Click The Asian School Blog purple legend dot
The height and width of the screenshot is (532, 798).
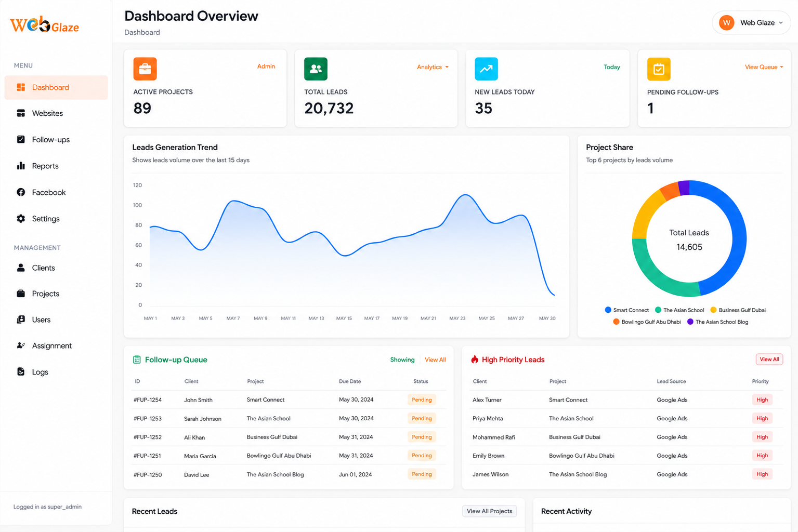point(690,322)
